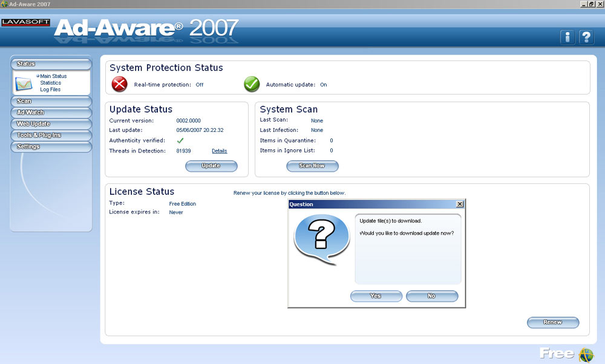Open the Tools & Plug-ins section
This screenshot has height=364, width=605.
(51, 135)
